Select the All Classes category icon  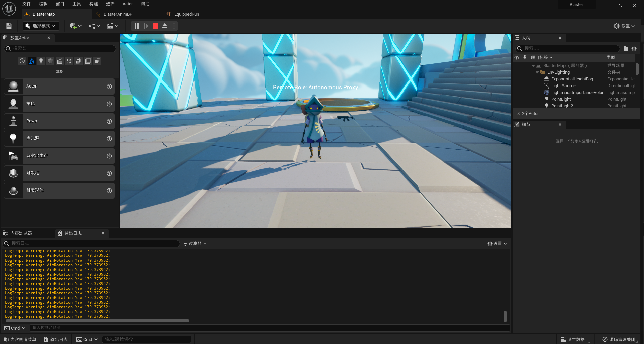[x=97, y=61]
